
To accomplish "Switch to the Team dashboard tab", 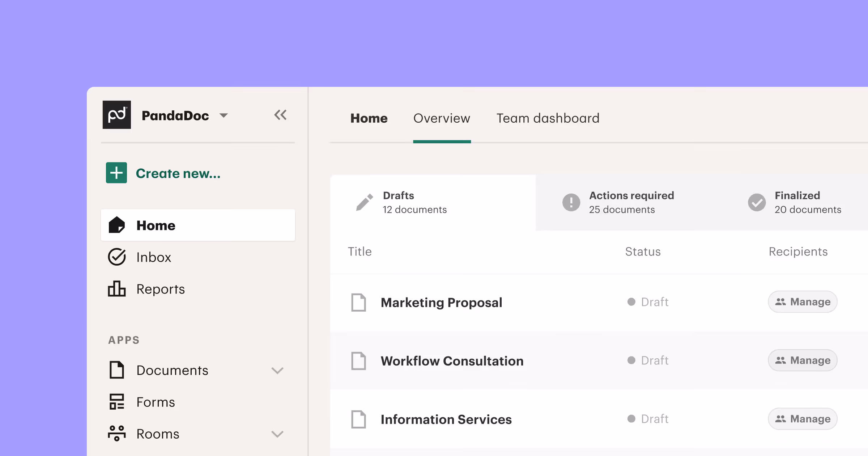I will click(548, 118).
